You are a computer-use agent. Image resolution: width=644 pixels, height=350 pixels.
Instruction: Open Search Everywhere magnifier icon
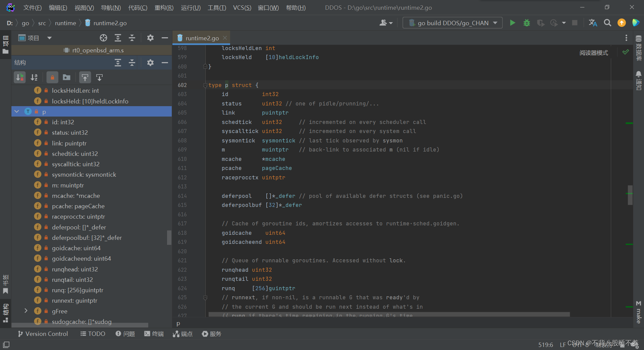(x=607, y=23)
